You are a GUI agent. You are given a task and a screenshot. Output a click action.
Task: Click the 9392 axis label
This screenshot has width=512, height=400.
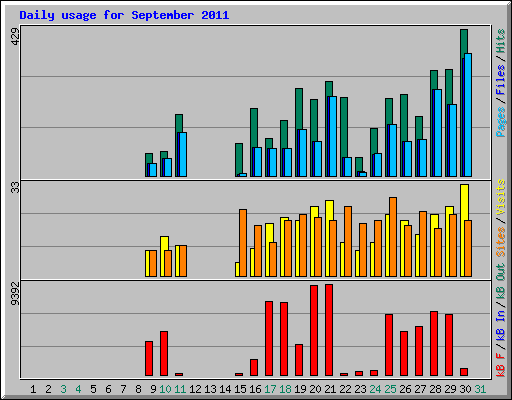[x=15, y=294]
